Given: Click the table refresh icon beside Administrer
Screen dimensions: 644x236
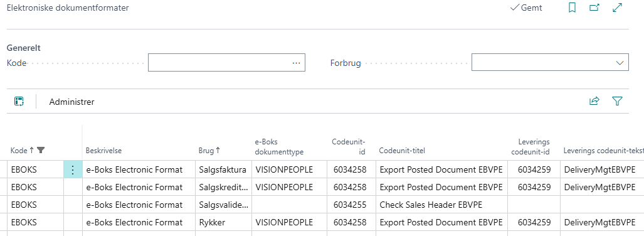Looking at the screenshot, I should click(19, 102).
